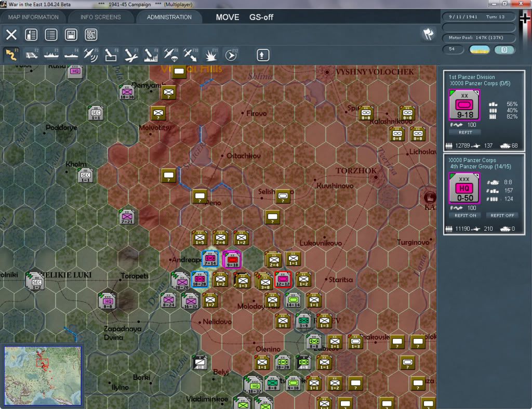Click the SEC 1-1 unit near Kholm
Viewport: 532px width, 409px height.
click(86, 176)
